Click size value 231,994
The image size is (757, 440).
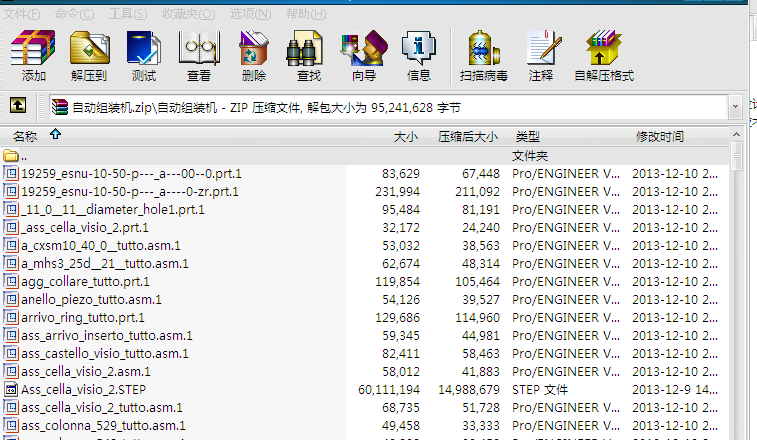pyautogui.click(x=397, y=192)
